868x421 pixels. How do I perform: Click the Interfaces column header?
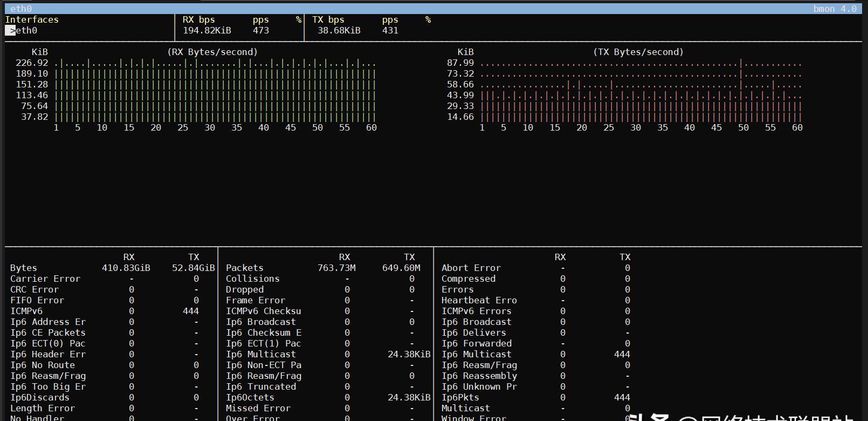tap(32, 20)
